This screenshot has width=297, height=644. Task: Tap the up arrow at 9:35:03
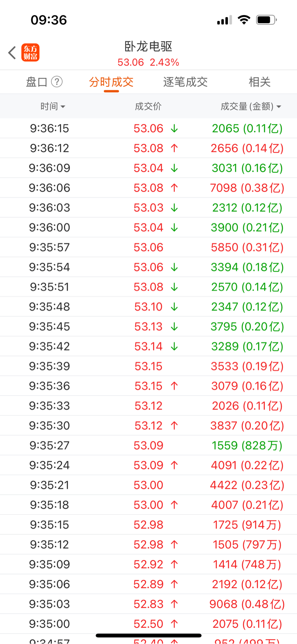[174, 604]
